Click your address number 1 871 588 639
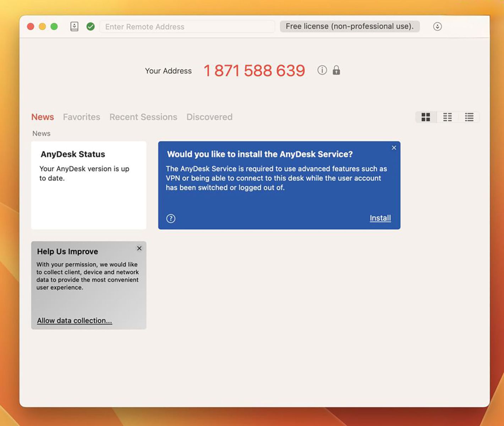Image resolution: width=504 pixels, height=426 pixels. [254, 71]
